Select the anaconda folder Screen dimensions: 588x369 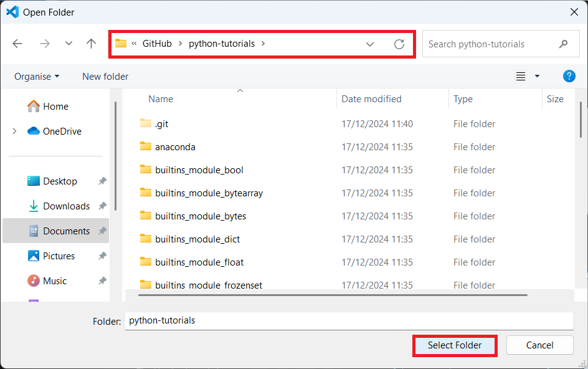pos(175,147)
